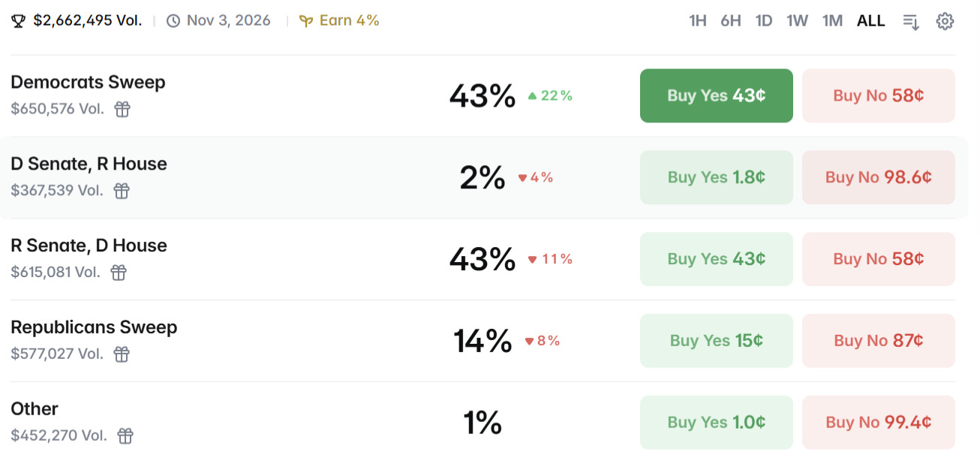Screen dimensions: 980x455
Task: Switch to 1M time range
Action: 832,21
